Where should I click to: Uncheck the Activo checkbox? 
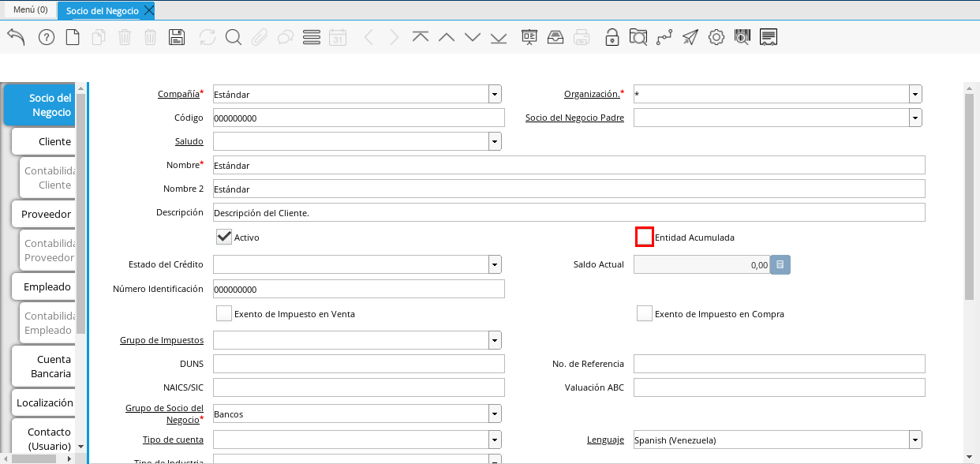(224, 237)
